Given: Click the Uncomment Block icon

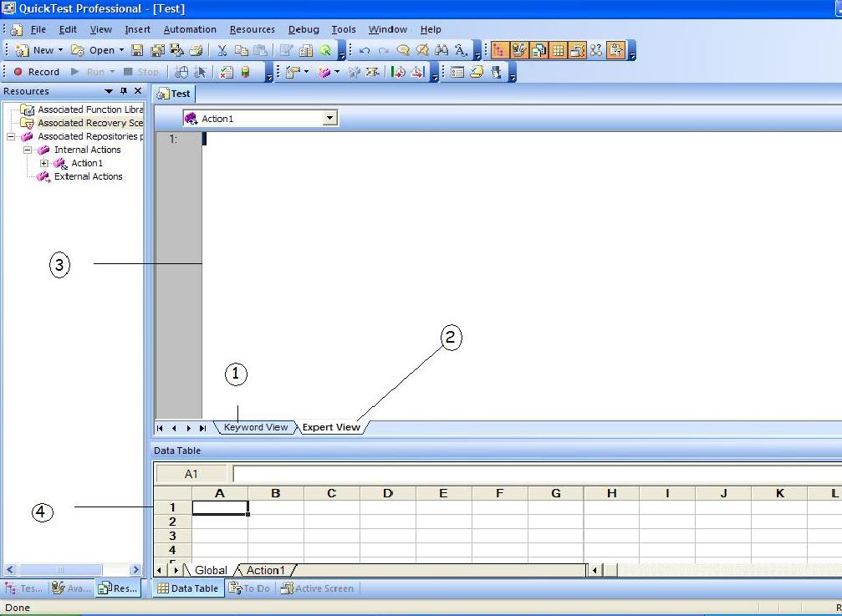Looking at the screenshot, I should pos(422,50).
